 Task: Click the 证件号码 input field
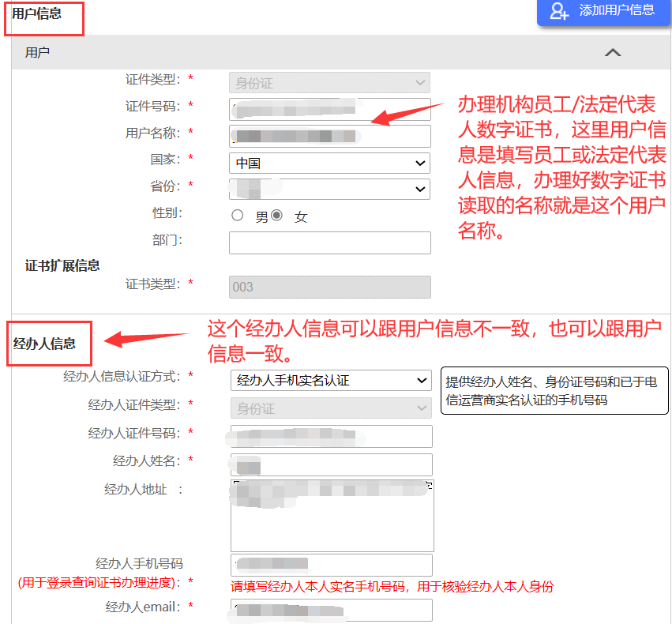pos(329,109)
